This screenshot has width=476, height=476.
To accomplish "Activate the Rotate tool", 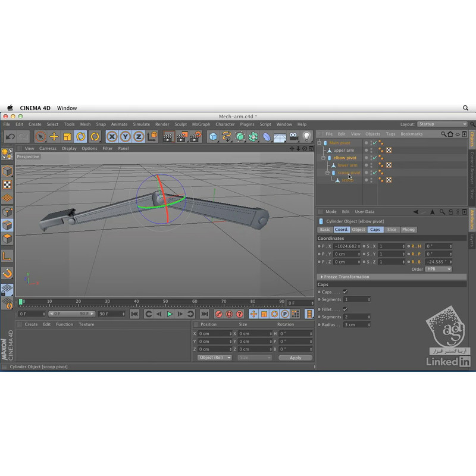I will tap(81, 137).
